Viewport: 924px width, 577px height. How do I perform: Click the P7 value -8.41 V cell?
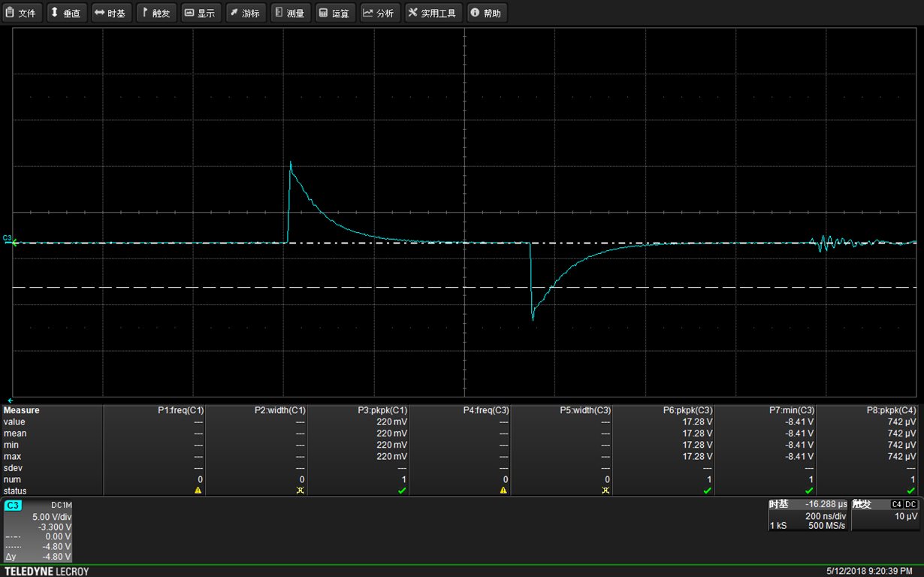[799, 421]
